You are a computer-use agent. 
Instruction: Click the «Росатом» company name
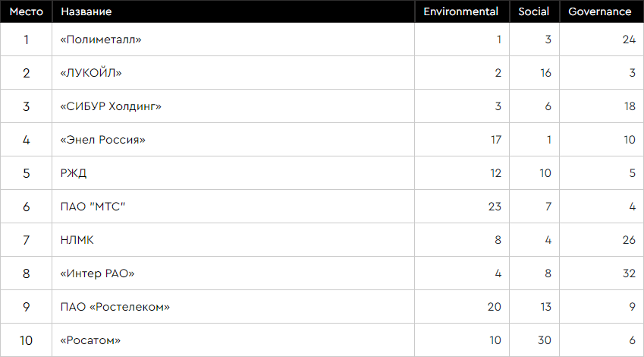(x=90, y=340)
